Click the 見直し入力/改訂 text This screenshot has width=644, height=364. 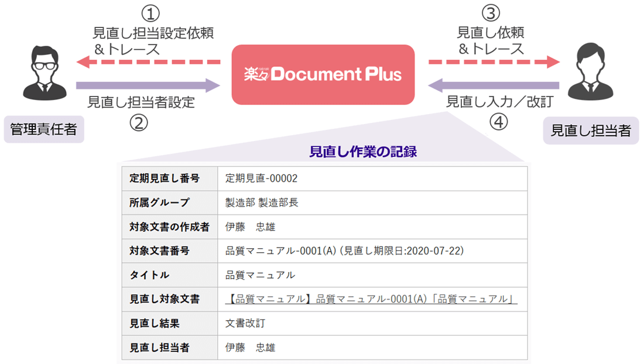point(500,102)
